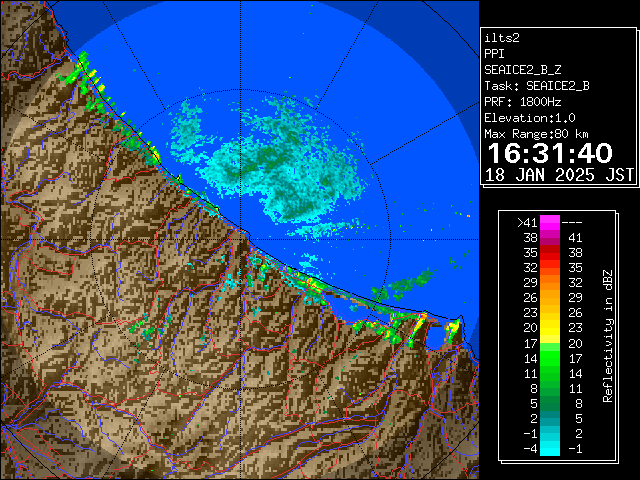Click the '-4' legend value at bottom

(x=530, y=448)
